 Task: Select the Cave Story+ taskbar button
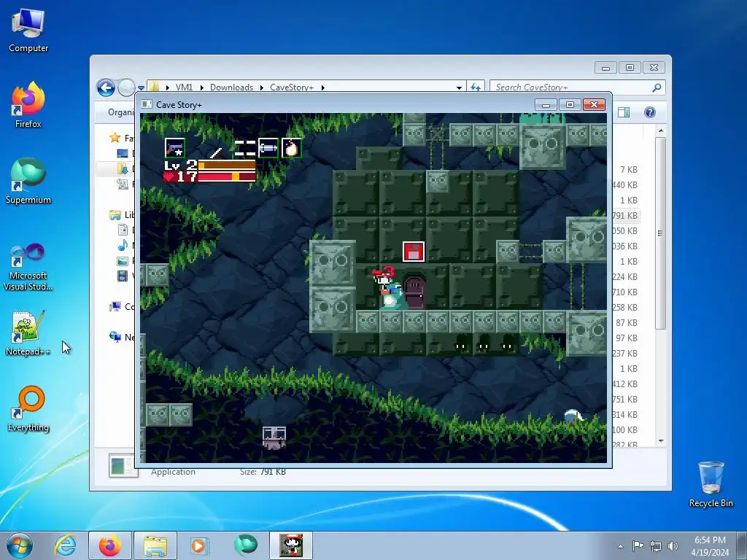point(291,545)
